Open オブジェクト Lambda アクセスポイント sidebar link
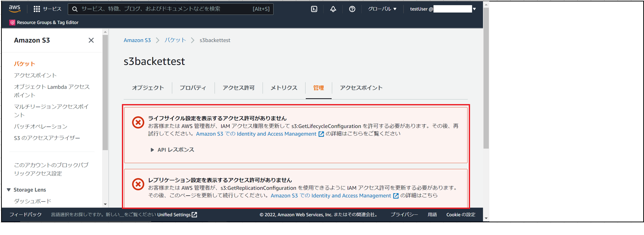Viewport: 644px width, 235px height. (52, 91)
